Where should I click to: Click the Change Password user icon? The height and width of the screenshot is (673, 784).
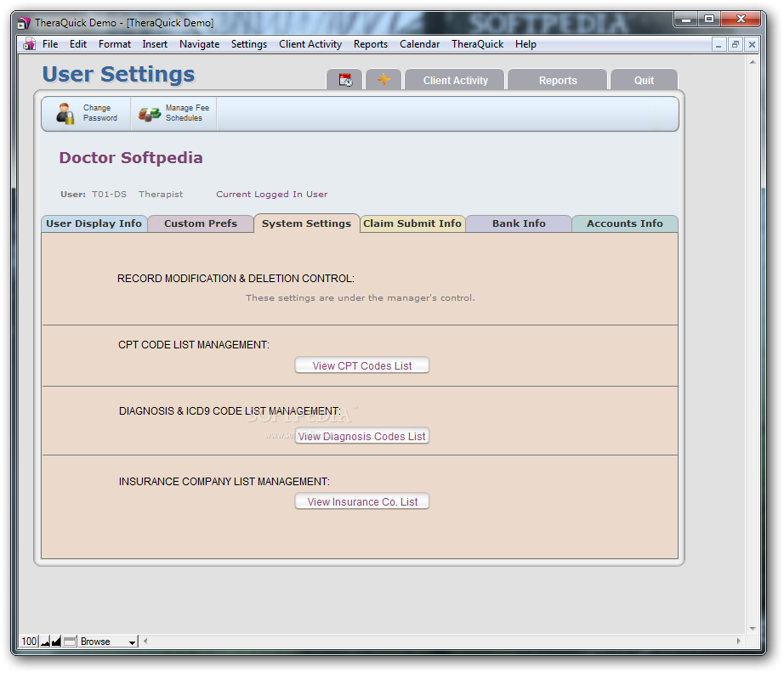tap(65, 113)
